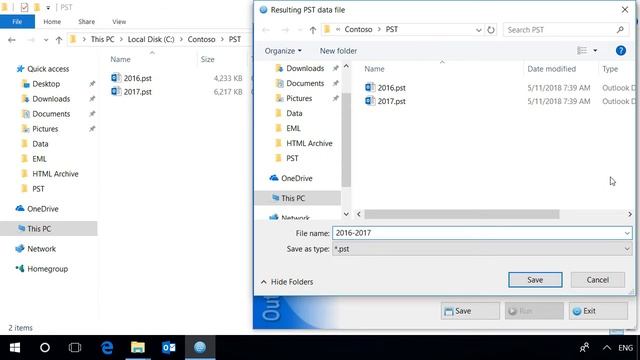Change the view layout icon in dialog

(582, 51)
